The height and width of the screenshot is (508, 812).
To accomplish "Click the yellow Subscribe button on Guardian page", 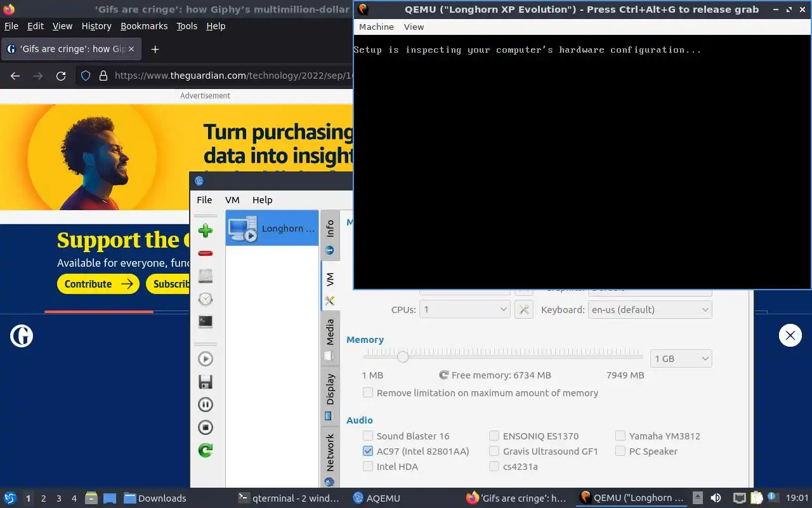I will [x=169, y=284].
